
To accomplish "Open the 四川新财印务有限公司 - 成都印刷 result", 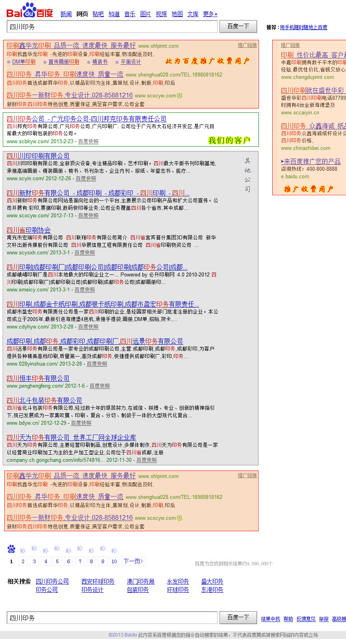I will coord(98,193).
